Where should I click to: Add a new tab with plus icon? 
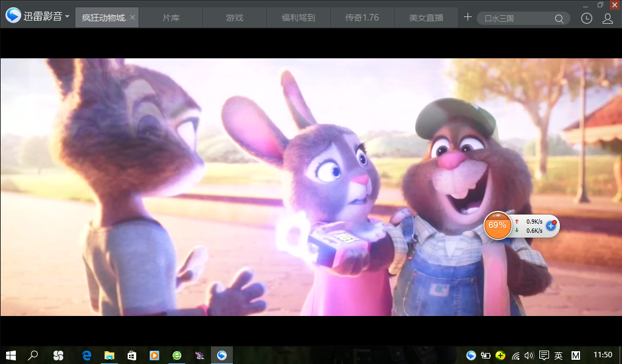click(468, 17)
